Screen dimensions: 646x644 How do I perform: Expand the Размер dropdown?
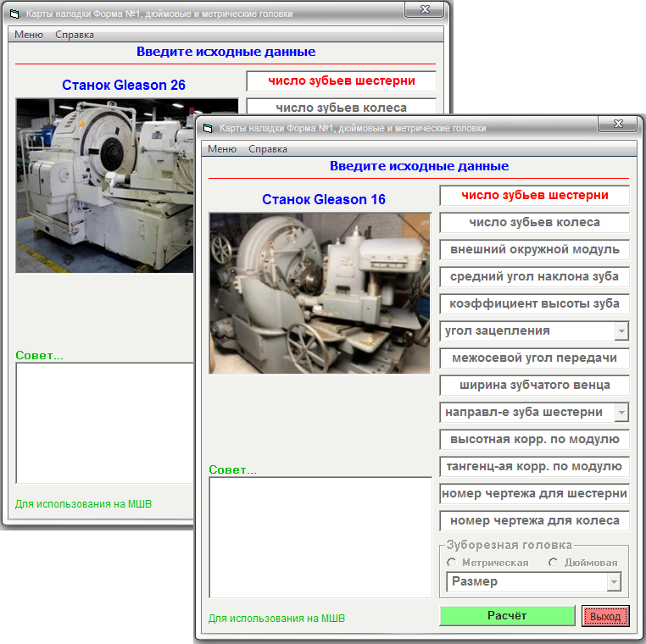click(x=614, y=582)
